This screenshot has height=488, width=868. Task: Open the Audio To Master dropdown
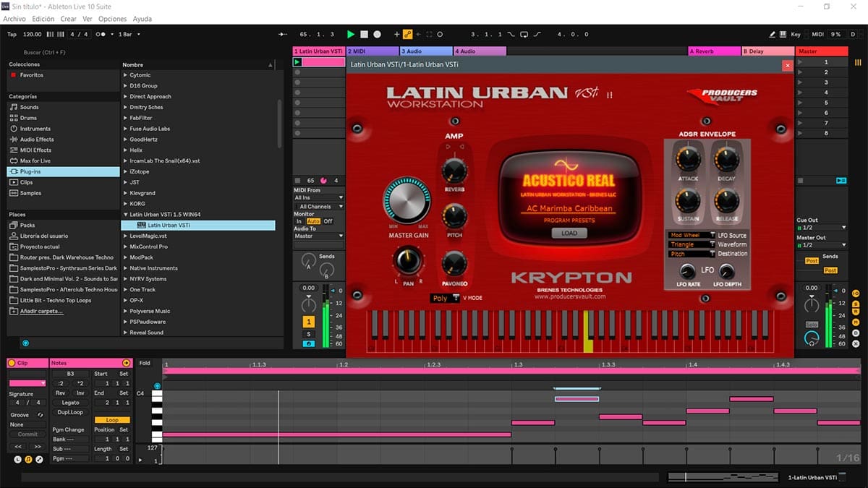(x=319, y=236)
